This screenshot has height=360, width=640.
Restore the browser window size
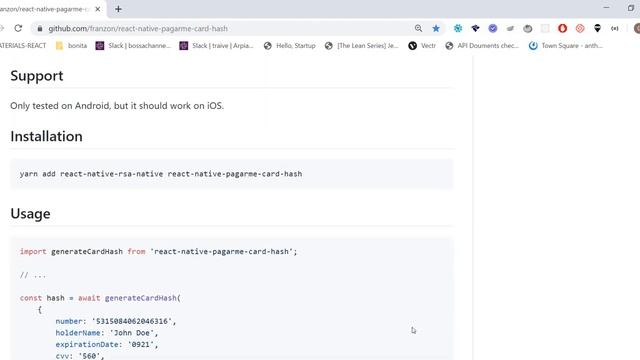pyautogui.click(x=631, y=8)
